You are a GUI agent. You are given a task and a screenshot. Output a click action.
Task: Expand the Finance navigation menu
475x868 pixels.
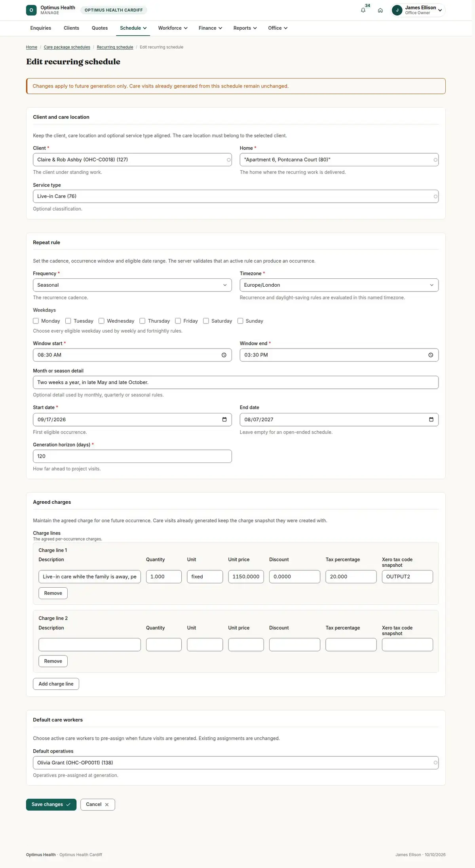point(210,28)
